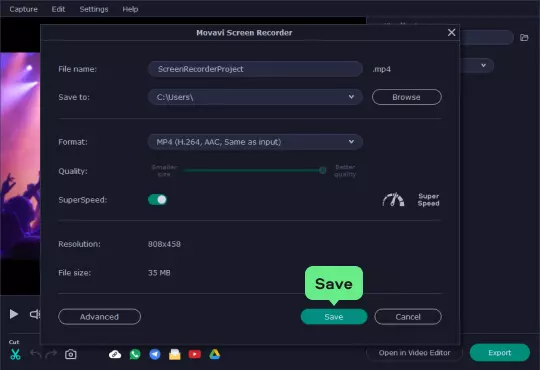Click the .mp4 extension label
This screenshot has height=370, width=540.
[382, 69]
